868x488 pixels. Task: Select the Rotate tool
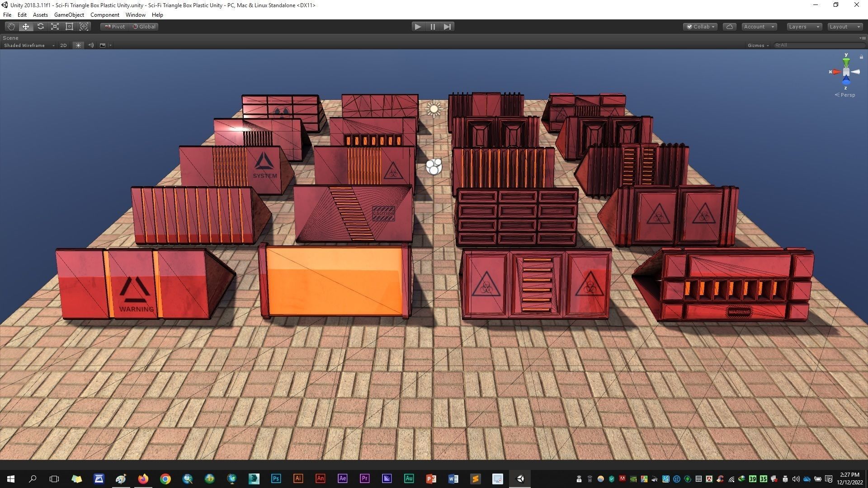[40, 27]
